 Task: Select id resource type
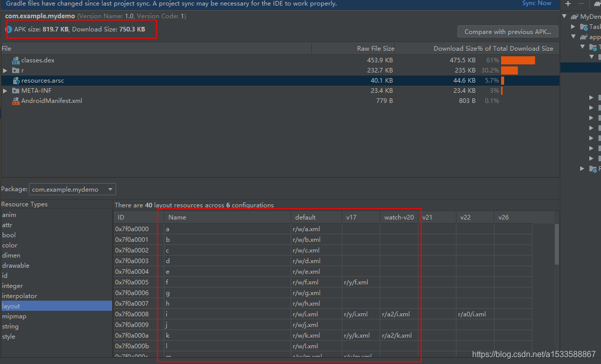[x=56, y=276]
